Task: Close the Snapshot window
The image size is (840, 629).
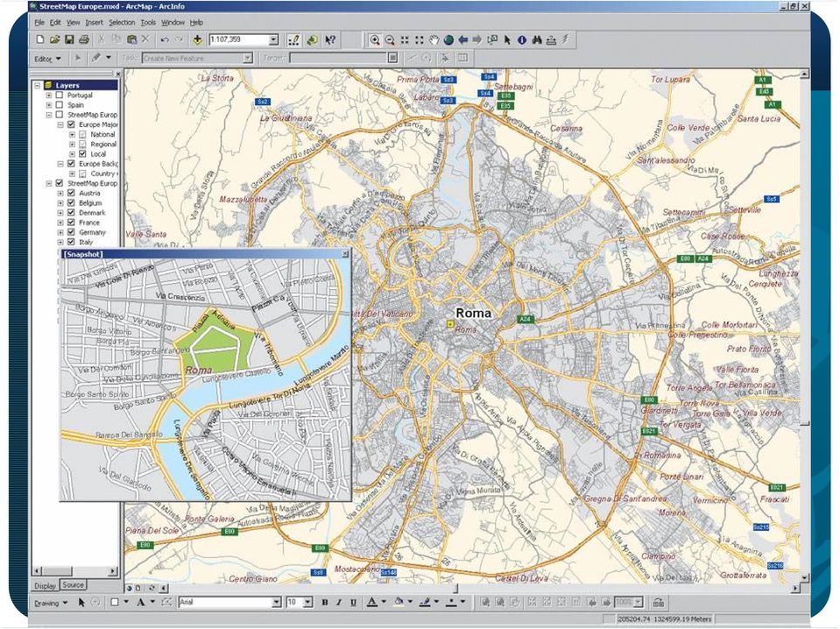Action: click(345, 254)
